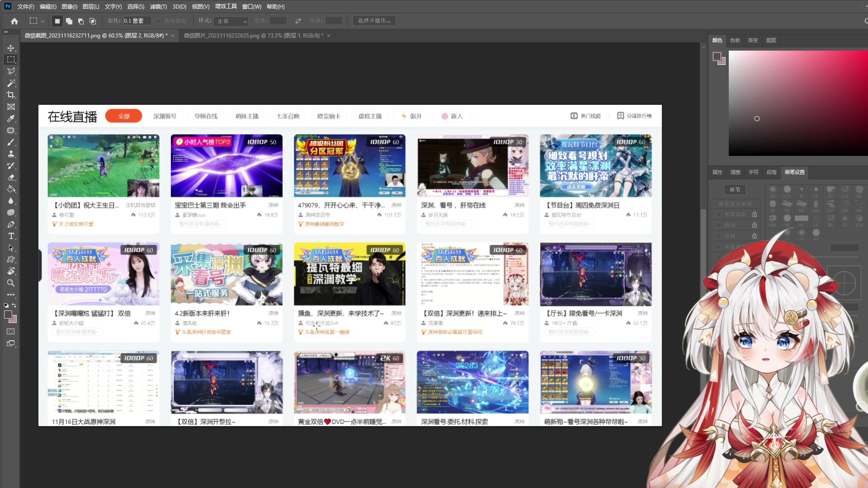Select the Type tool
868x488 pixels.
point(11,236)
